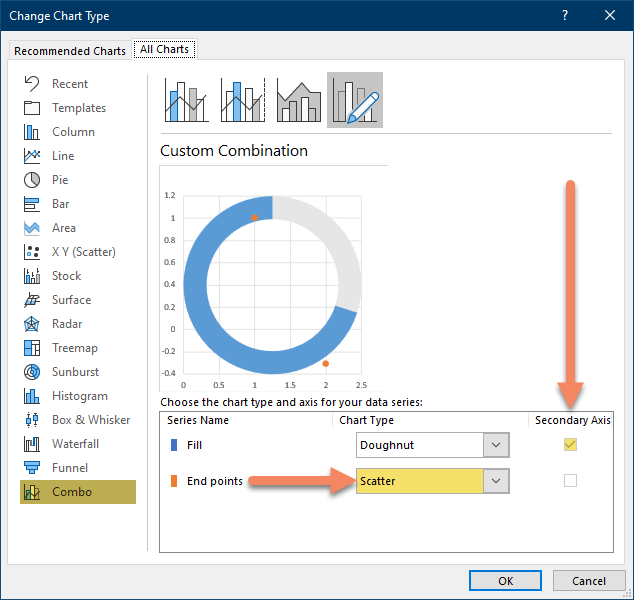Click the OK button

click(506, 581)
